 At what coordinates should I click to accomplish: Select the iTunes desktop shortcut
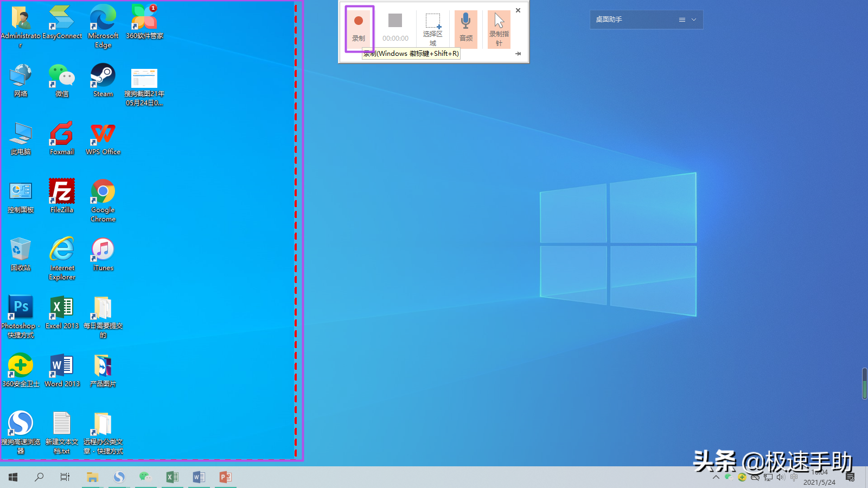(103, 254)
